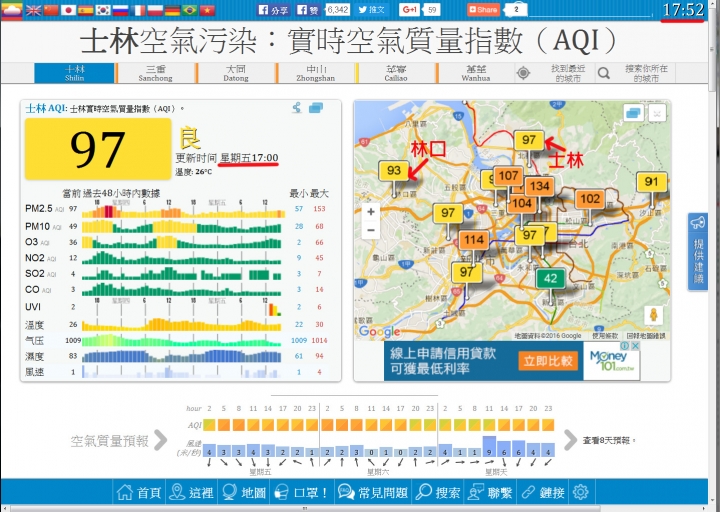Click the Street View pegman icon
Image resolution: width=720 pixels, height=512 pixels.
[653, 315]
